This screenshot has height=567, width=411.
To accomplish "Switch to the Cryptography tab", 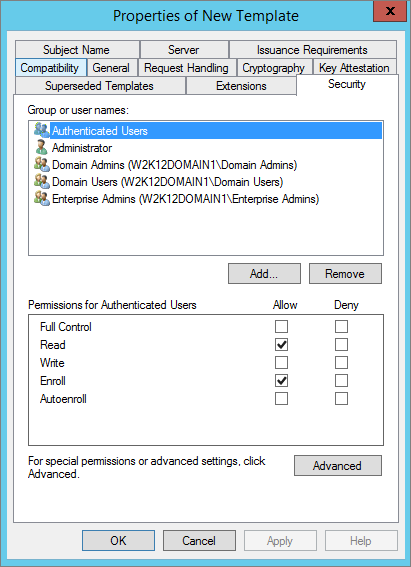I will coord(274,68).
